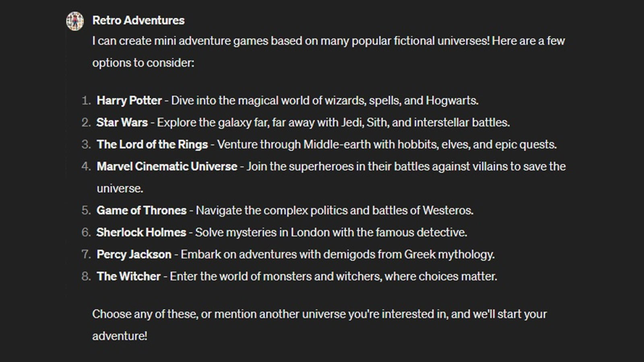Click the "Dive into the magical world" description
Screen dimensions: 644x362
pyautogui.click(x=324, y=101)
